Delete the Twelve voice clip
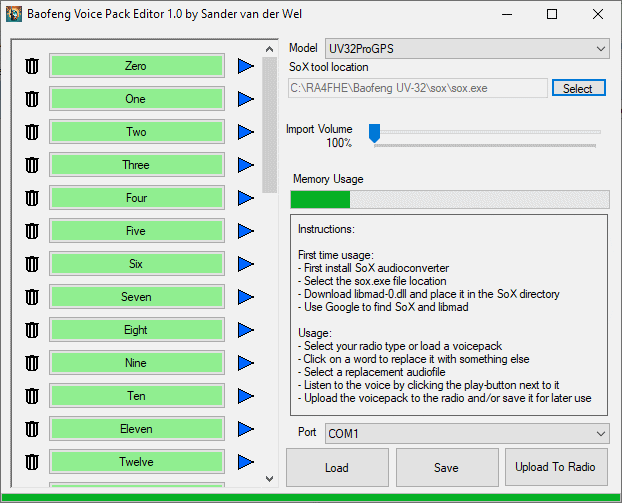The image size is (622, 503). [32, 462]
